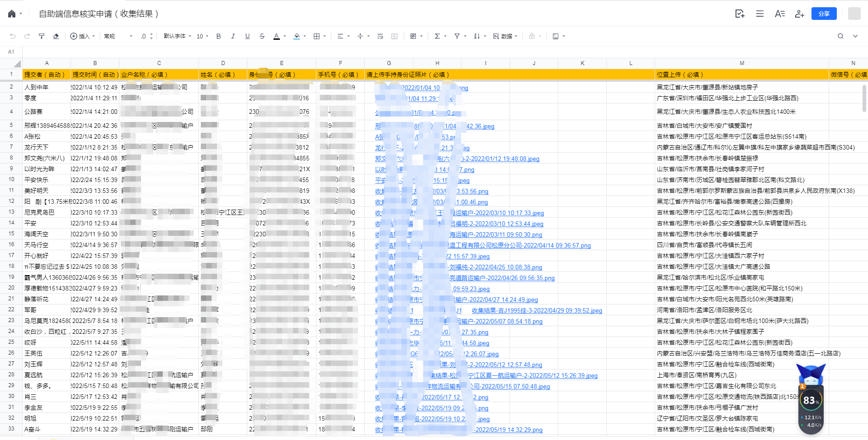Click the blue 分享 share button
This screenshot has width=868, height=440.
[824, 14]
